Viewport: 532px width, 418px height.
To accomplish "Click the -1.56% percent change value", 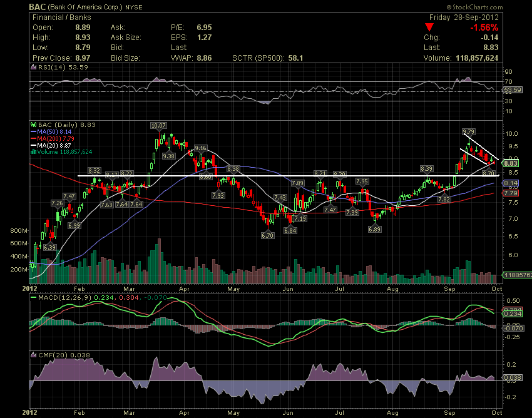I will click(x=484, y=28).
